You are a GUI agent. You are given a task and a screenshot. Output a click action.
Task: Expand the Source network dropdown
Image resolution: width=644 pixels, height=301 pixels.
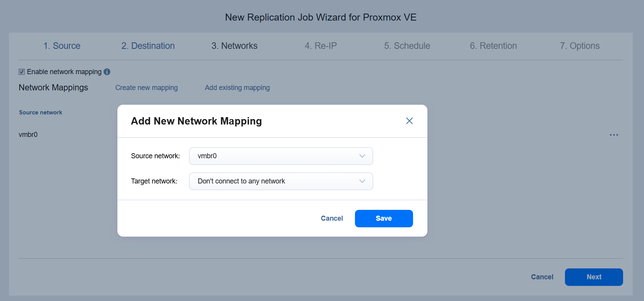[x=281, y=156]
